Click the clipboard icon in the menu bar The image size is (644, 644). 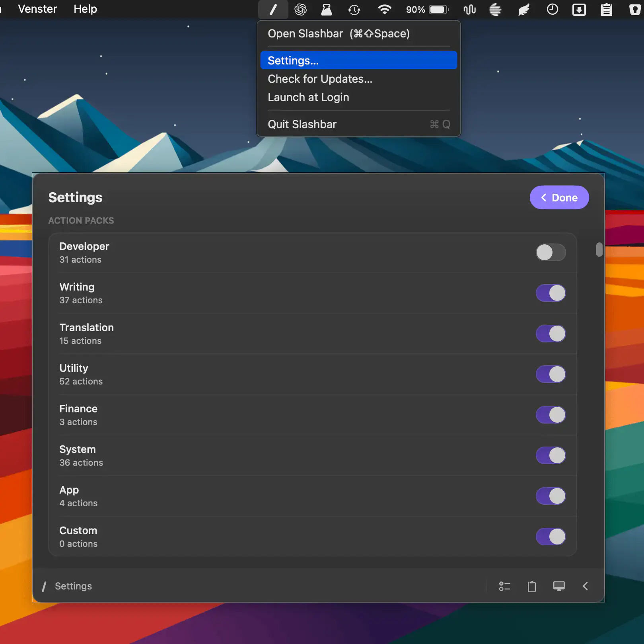point(607,10)
